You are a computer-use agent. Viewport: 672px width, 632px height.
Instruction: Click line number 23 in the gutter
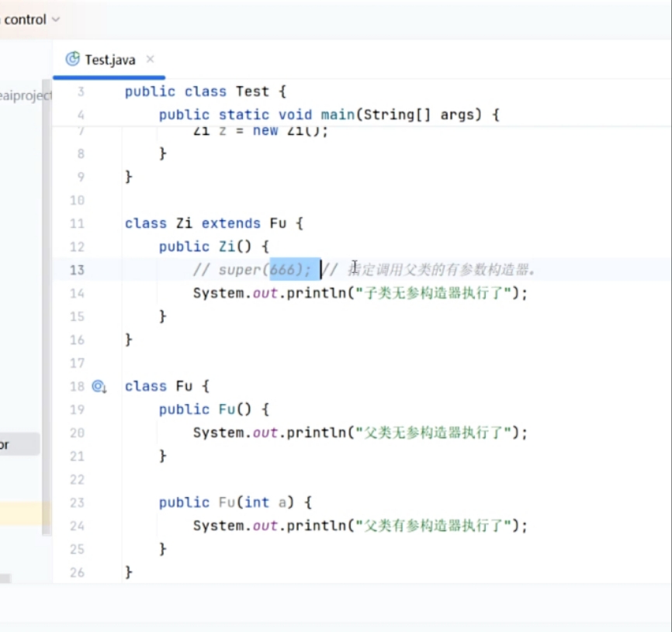coord(77,502)
